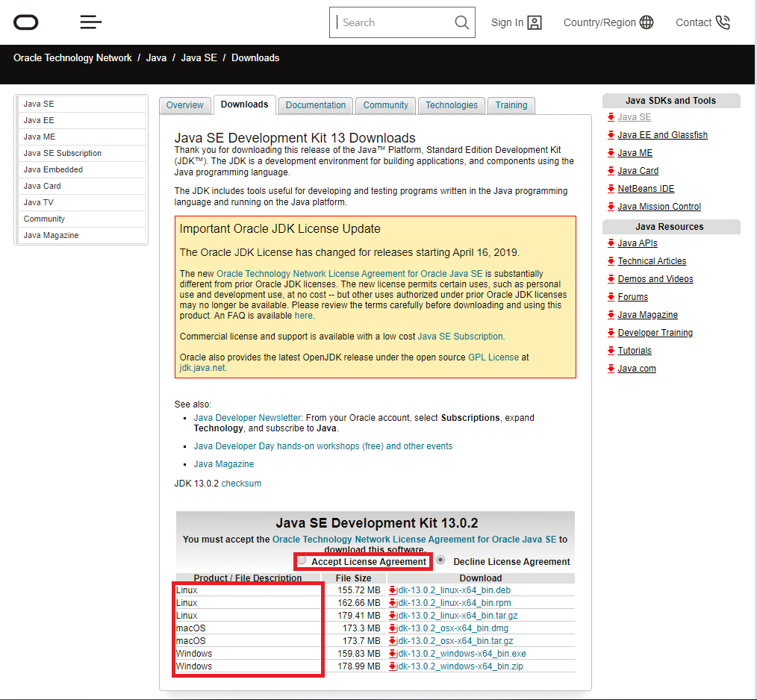Click the Downloads breadcrumb link
Screen dimensions: 757x700
(255, 58)
